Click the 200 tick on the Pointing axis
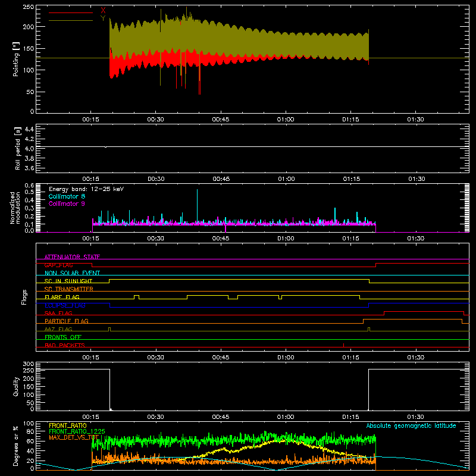 pyautogui.click(x=28, y=27)
